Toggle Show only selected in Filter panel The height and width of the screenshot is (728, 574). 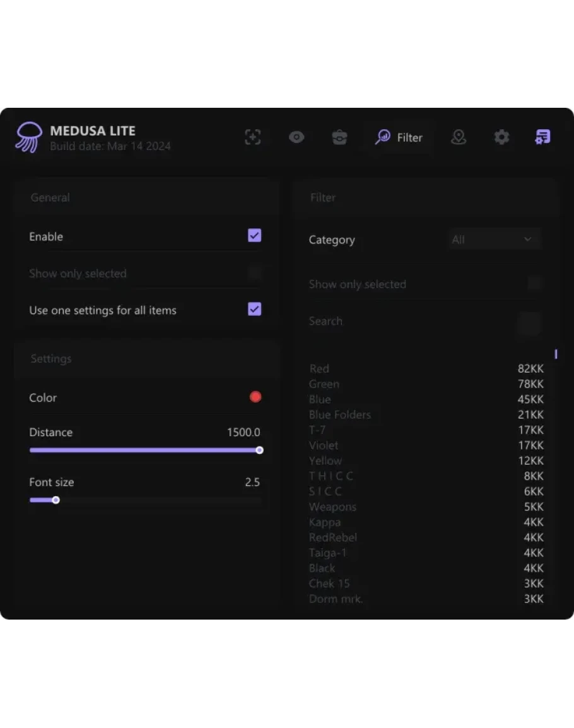point(535,284)
